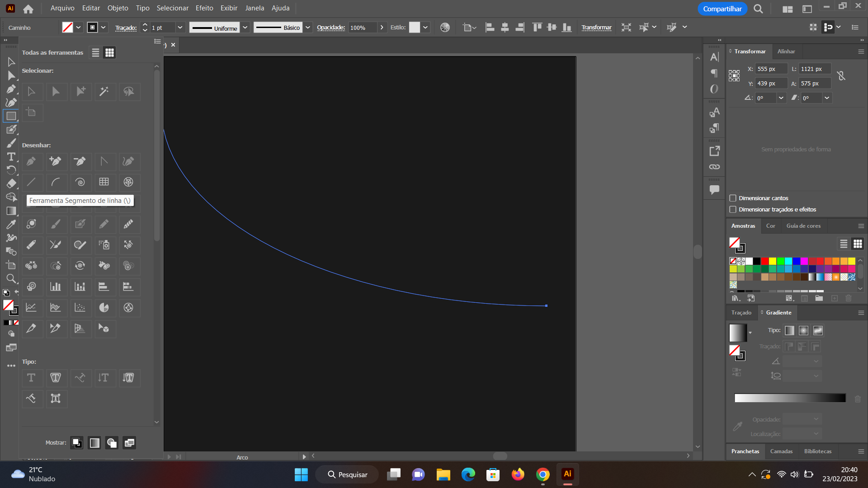Image resolution: width=868 pixels, height=488 pixels.
Task: Open the Character panel icon in side dock
Action: [714, 57]
